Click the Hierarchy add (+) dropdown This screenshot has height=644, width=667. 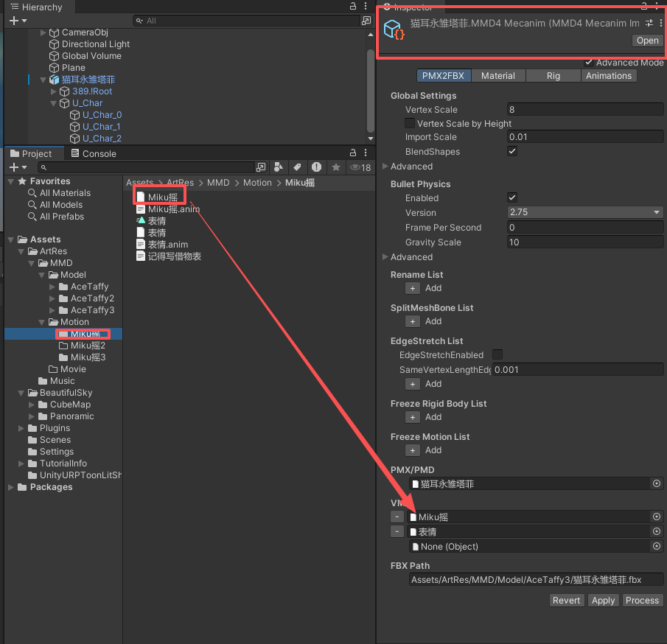pyautogui.click(x=18, y=21)
